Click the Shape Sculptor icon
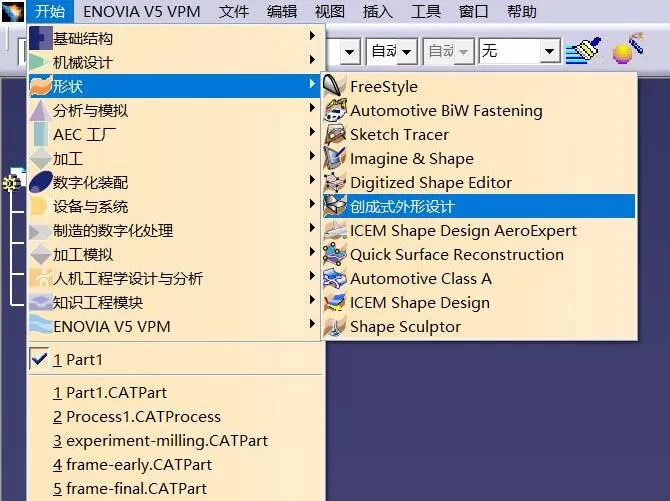This screenshot has height=501, width=670. point(334,327)
